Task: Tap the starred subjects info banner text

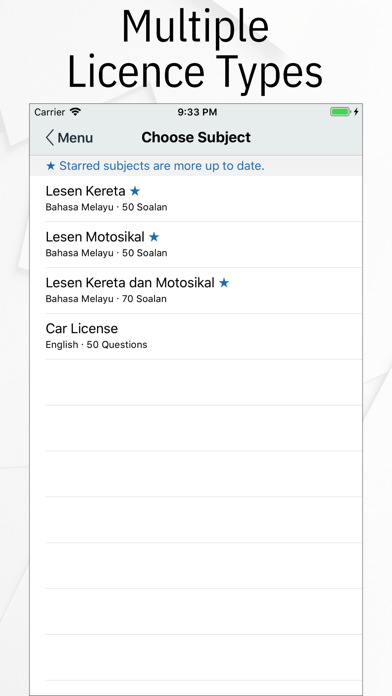Action: pyautogui.click(x=155, y=166)
